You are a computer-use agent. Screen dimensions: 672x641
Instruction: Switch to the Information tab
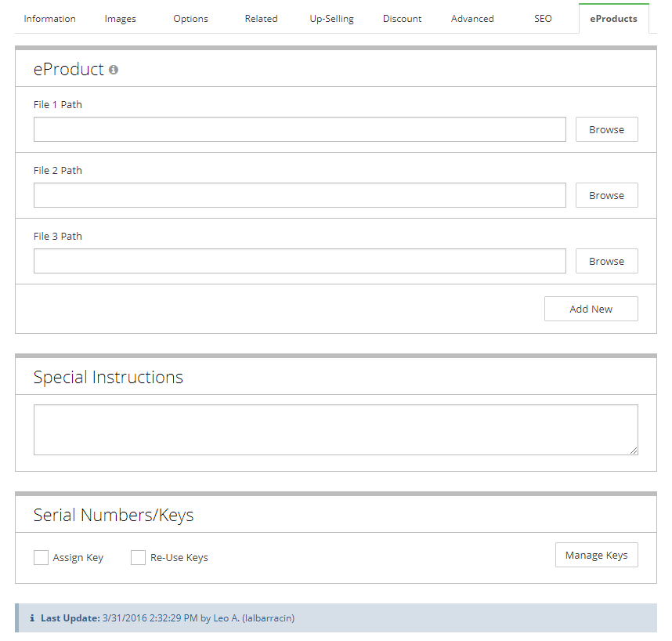[x=50, y=19]
